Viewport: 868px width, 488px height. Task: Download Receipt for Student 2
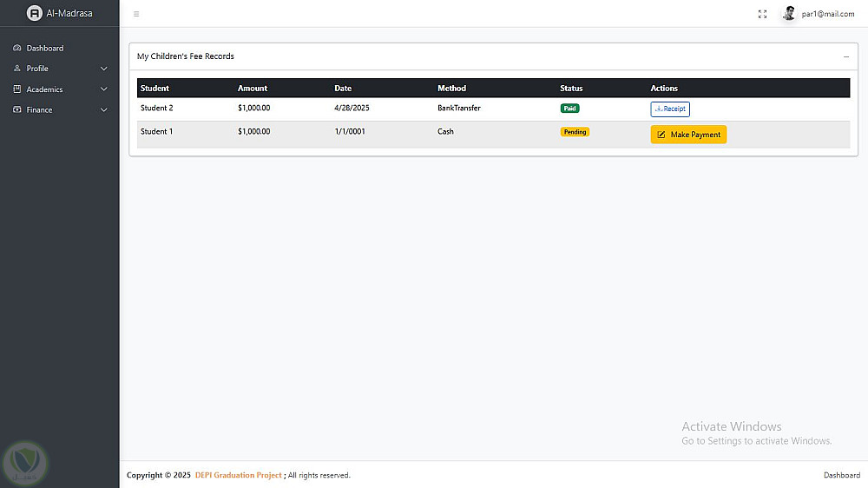pyautogui.click(x=670, y=109)
